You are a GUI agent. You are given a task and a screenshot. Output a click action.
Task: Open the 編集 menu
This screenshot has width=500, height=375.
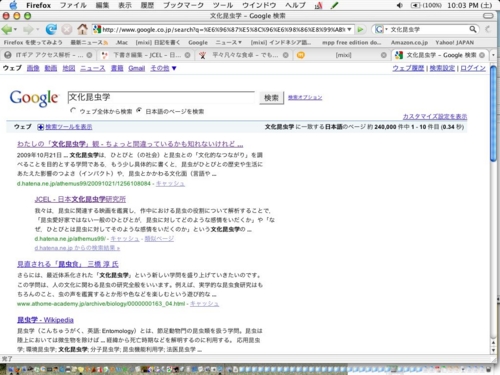102,5
